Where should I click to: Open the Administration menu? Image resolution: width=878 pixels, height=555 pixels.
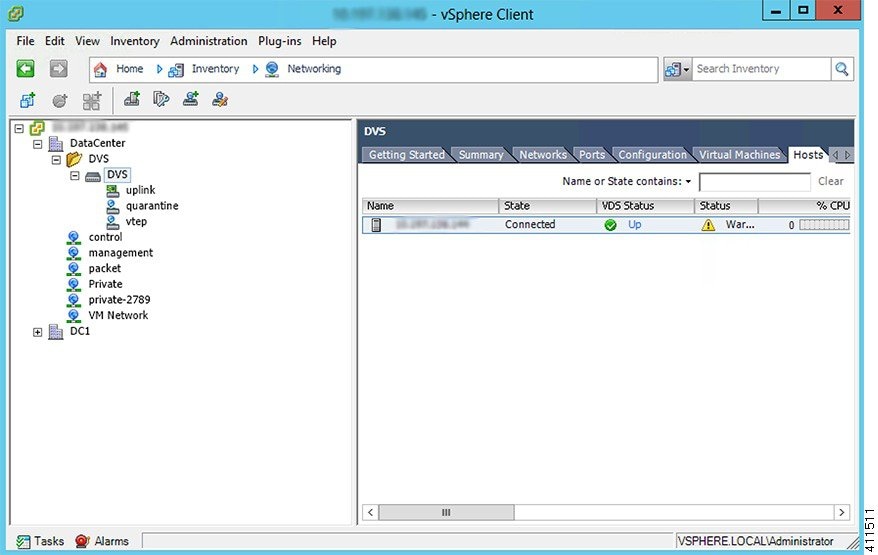tap(208, 41)
